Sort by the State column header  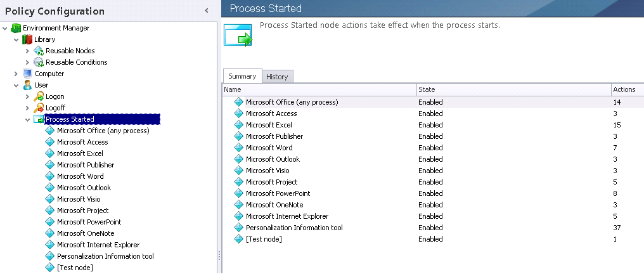pos(514,89)
